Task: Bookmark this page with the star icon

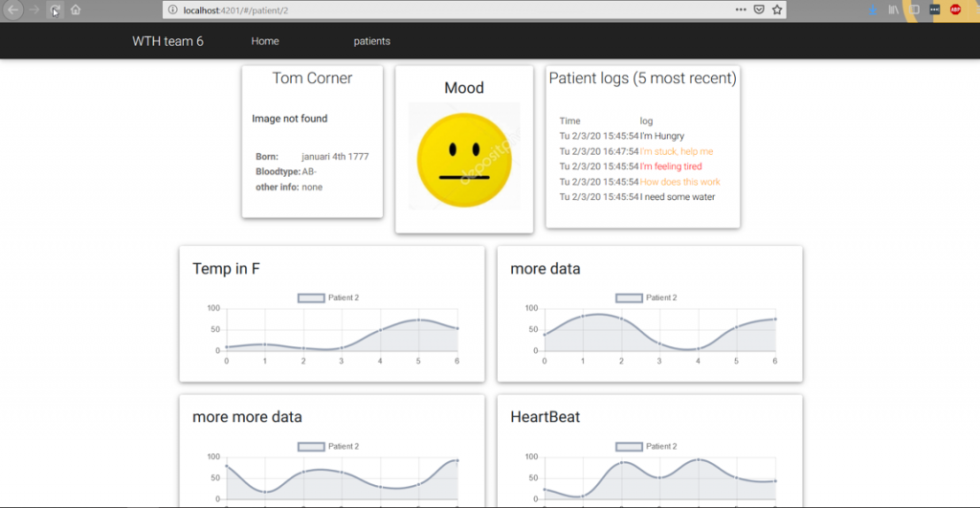Action: pos(777,10)
